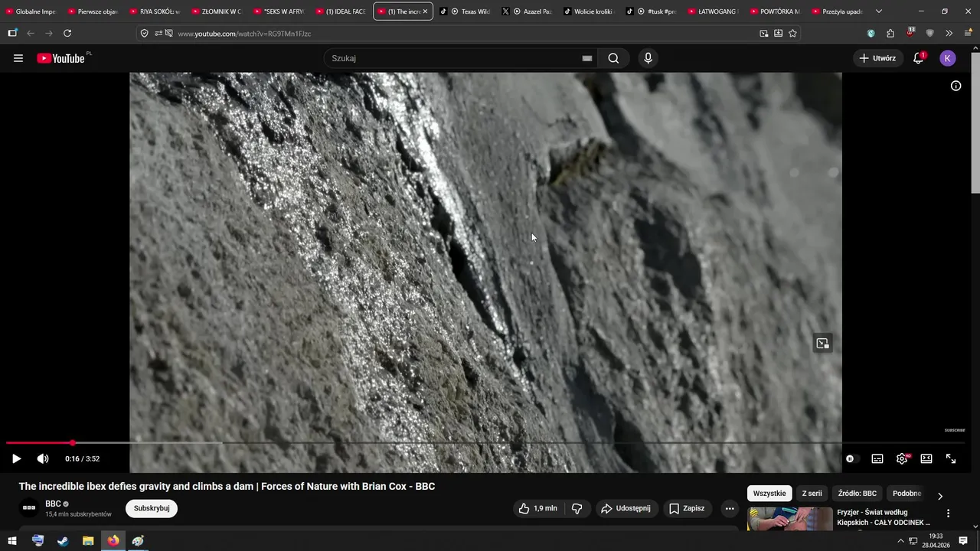Screen dimensions: 980x551
Task: List all tabs dropdown arrow
Action: [x=878, y=11]
